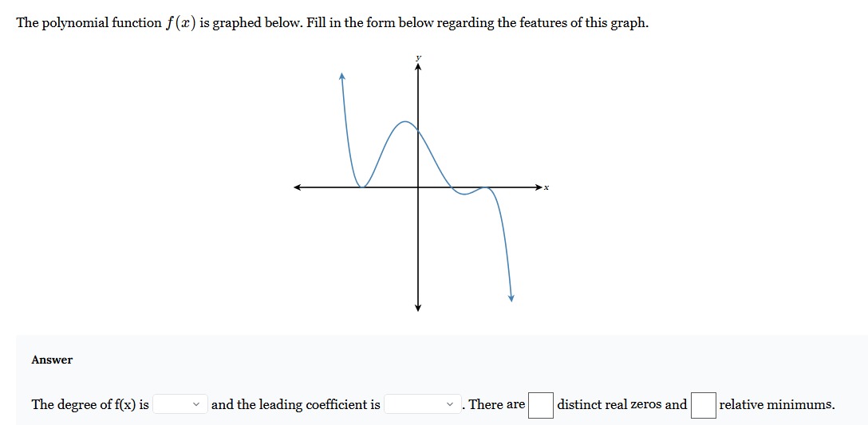This screenshot has height=425, width=868.
Task: Click the chevron arrow in the leading coefficient dropdown
Action: pos(452,404)
